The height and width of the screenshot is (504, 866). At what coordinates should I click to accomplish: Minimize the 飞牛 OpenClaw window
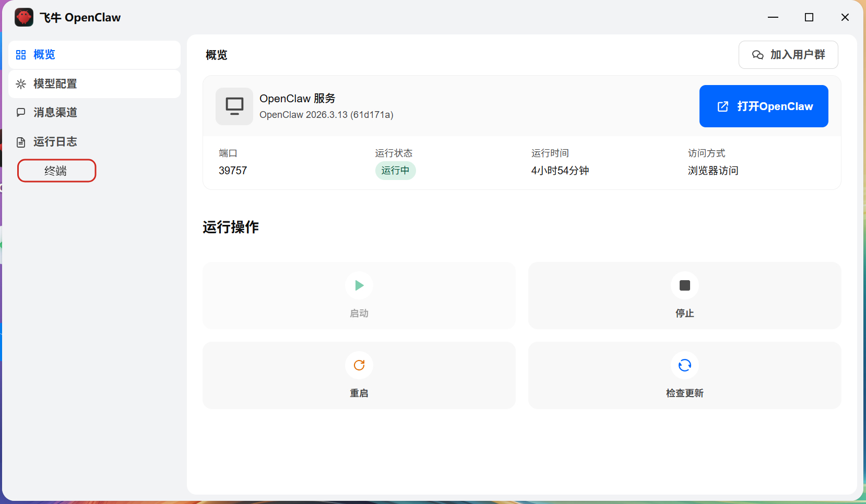(773, 17)
